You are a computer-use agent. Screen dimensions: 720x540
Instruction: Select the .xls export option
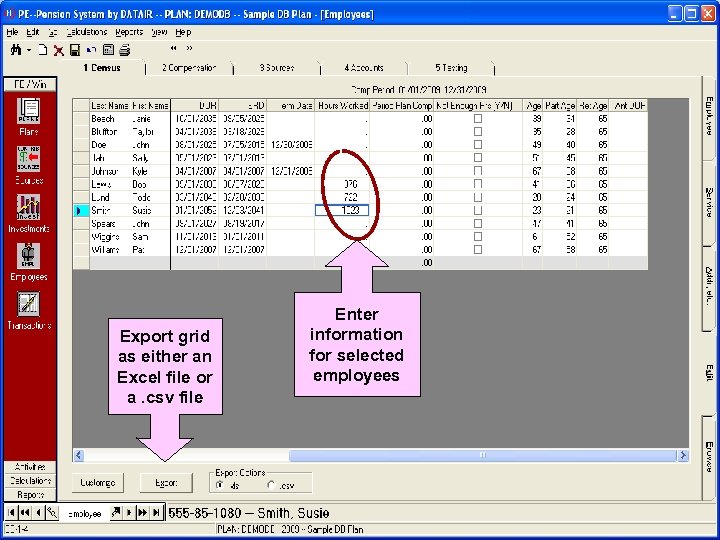pyautogui.click(x=220, y=485)
